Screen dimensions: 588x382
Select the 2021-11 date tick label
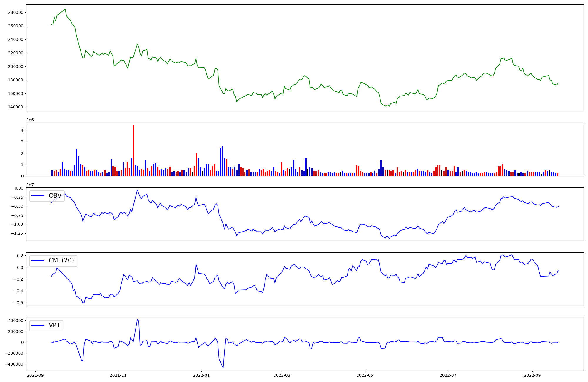tap(118, 375)
